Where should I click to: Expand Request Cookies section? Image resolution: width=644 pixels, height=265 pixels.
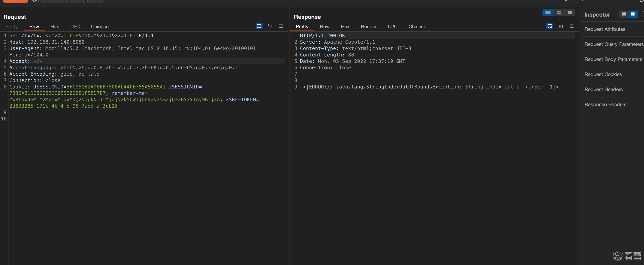[x=603, y=74]
